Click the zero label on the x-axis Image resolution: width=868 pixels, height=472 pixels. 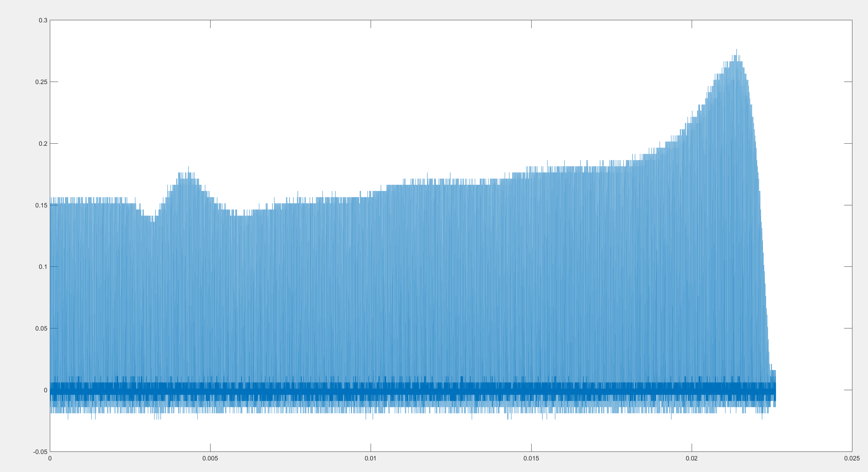point(50,459)
